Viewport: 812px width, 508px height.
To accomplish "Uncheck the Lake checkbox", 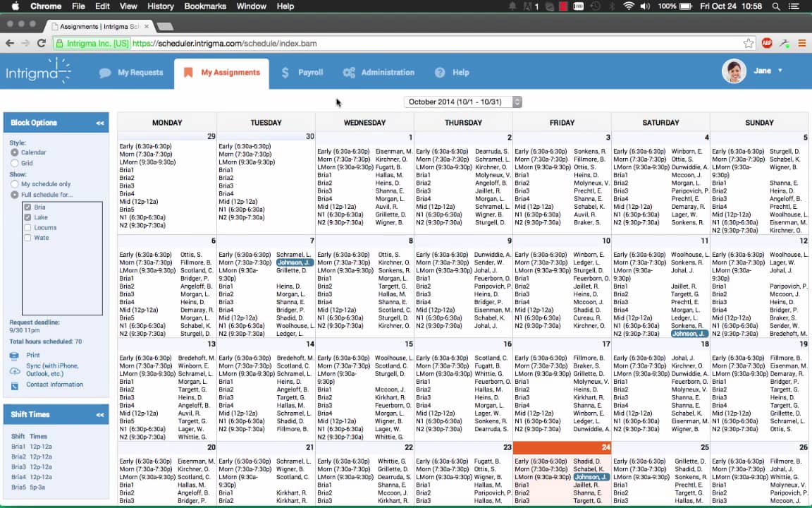I will pyautogui.click(x=28, y=217).
